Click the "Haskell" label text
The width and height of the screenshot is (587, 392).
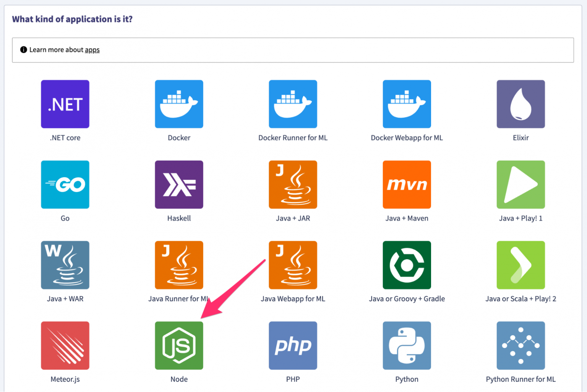point(179,218)
